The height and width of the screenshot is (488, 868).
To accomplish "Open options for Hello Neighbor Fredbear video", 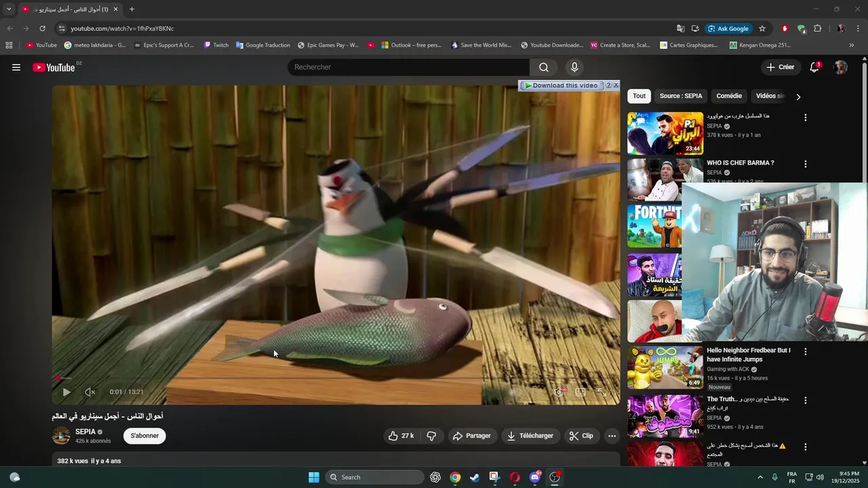I will tap(806, 352).
